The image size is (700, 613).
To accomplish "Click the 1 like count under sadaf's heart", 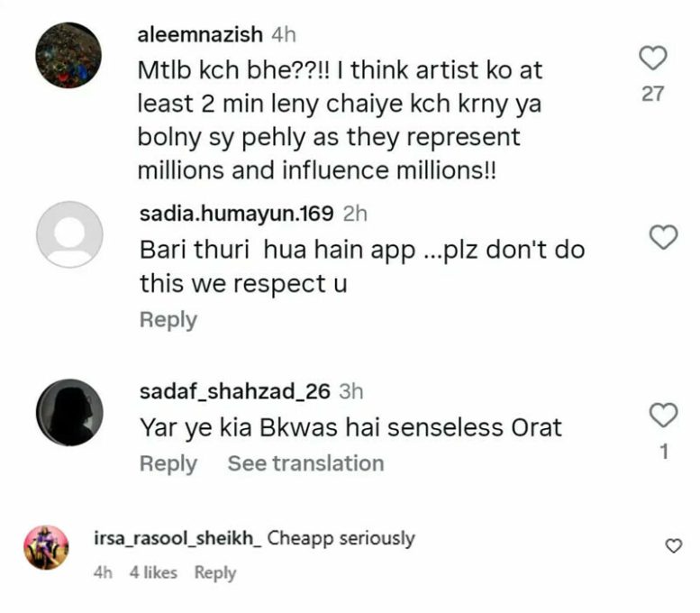I will 664,453.
